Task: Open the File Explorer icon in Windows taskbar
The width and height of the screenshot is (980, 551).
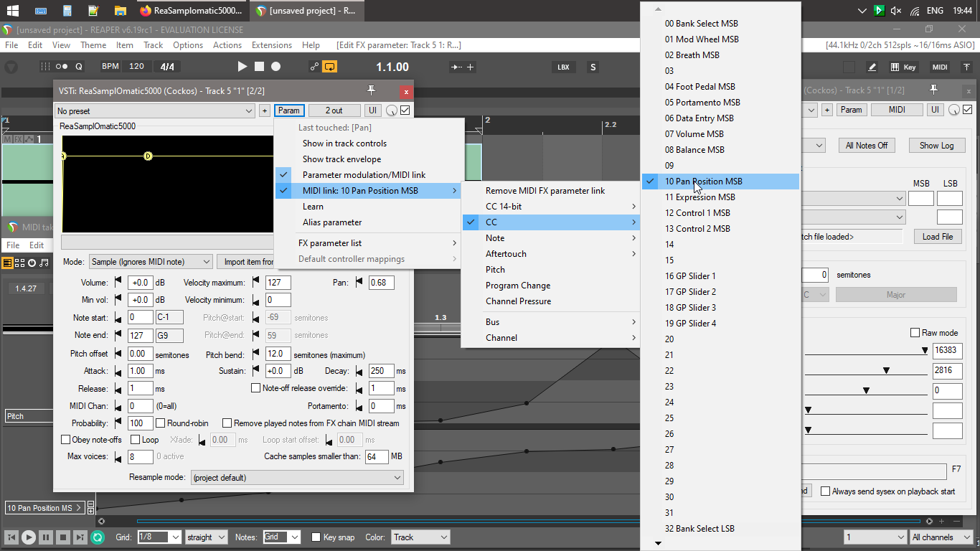Action: pos(120,11)
